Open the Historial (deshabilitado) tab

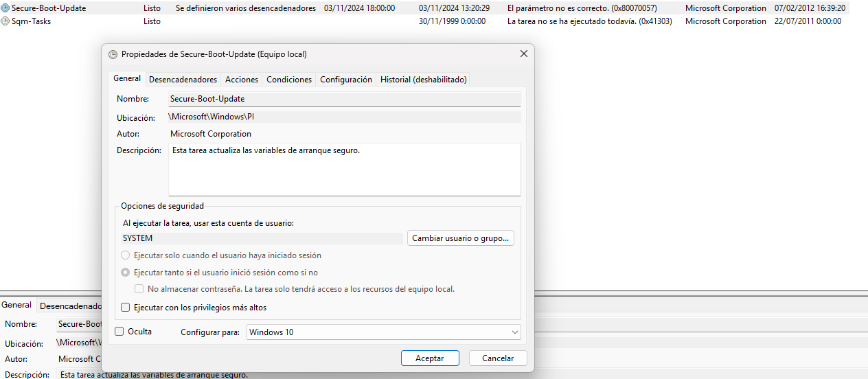[x=424, y=80]
